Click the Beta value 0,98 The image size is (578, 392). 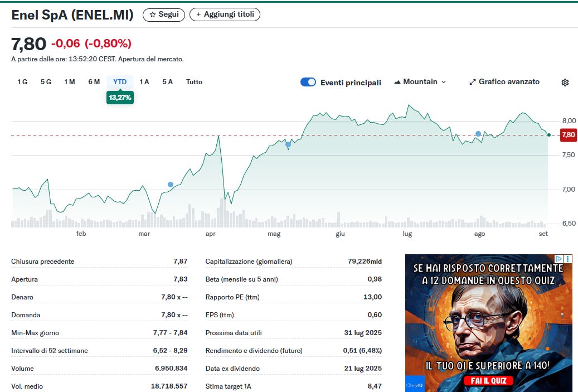coord(375,279)
